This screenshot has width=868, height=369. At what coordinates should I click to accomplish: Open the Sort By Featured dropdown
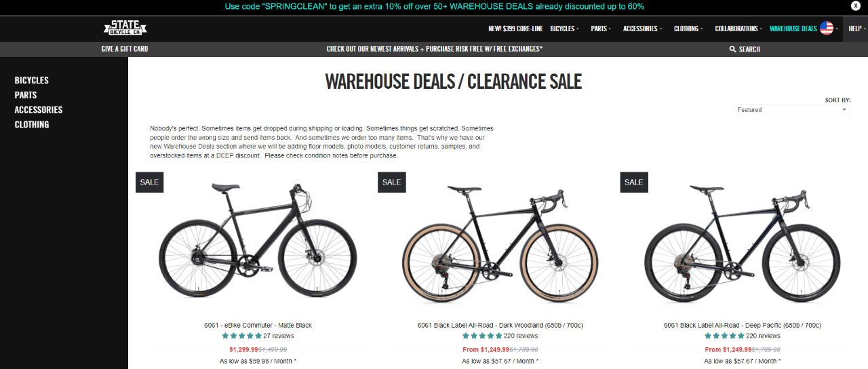coord(793,110)
